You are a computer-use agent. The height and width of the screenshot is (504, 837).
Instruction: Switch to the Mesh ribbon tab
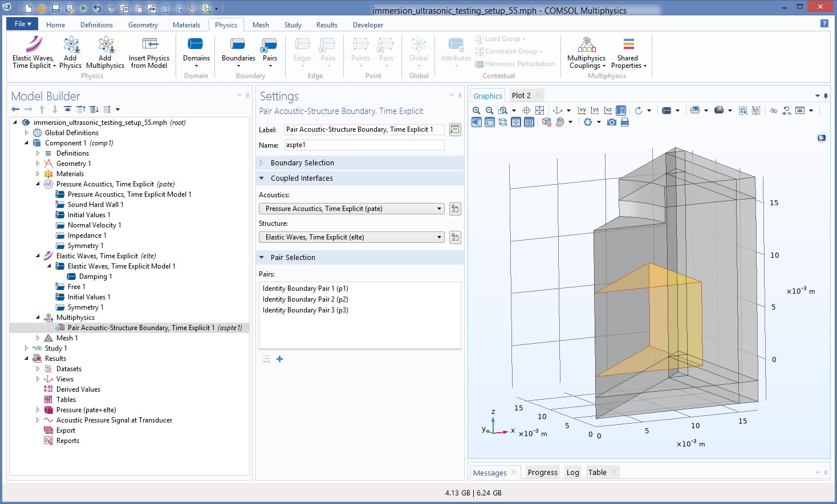(x=261, y=25)
